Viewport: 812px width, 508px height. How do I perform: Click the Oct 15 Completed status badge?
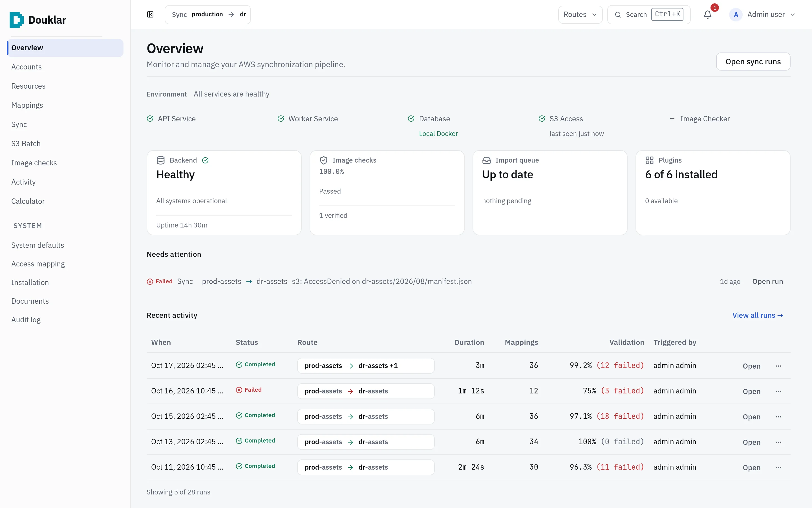(255, 415)
